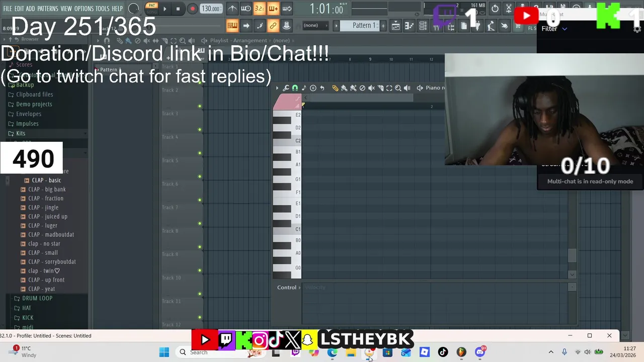Click the C2 piano key
This screenshot has width=644, height=362.
pyautogui.click(x=287, y=141)
